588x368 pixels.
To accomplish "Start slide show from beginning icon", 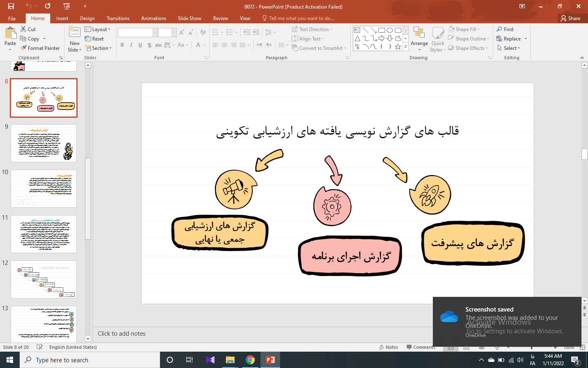I will (x=67, y=6).
